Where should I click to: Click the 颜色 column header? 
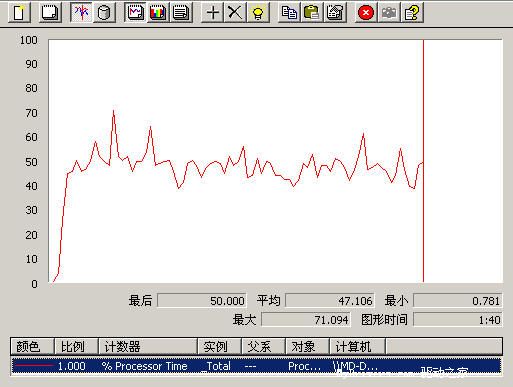[x=32, y=347]
